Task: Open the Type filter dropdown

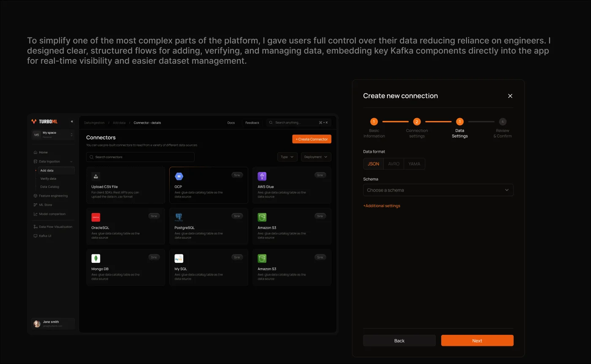Action: tap(287, 157)
